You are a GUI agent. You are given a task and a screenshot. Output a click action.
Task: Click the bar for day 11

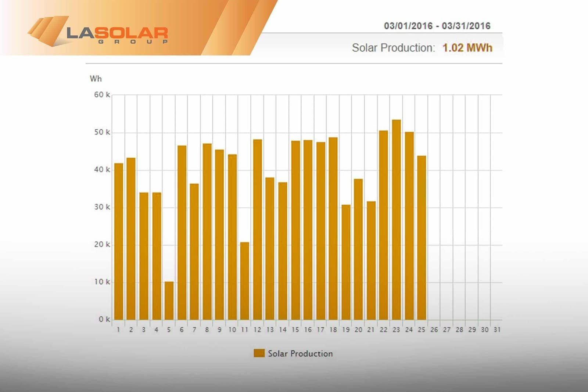pos(244,281)
